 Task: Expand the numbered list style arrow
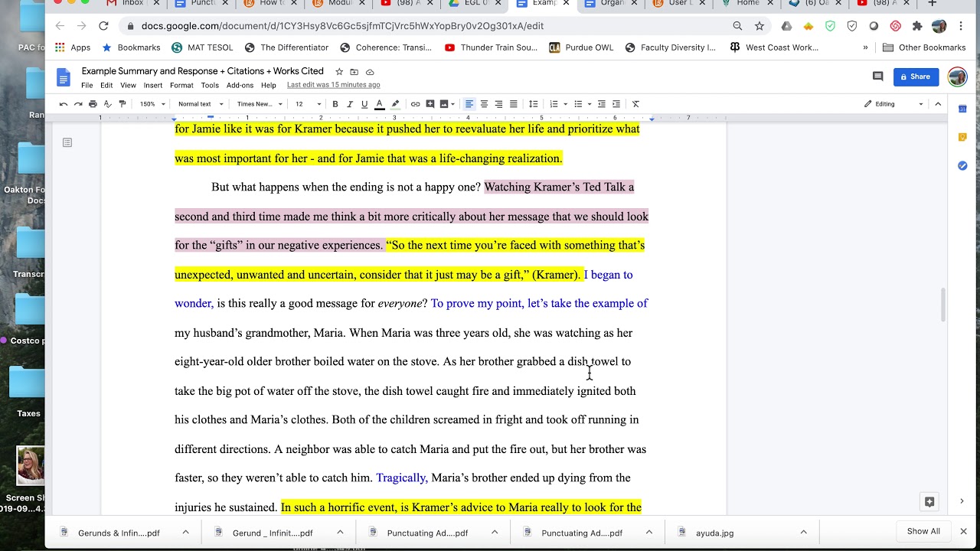tap(565, 104)
